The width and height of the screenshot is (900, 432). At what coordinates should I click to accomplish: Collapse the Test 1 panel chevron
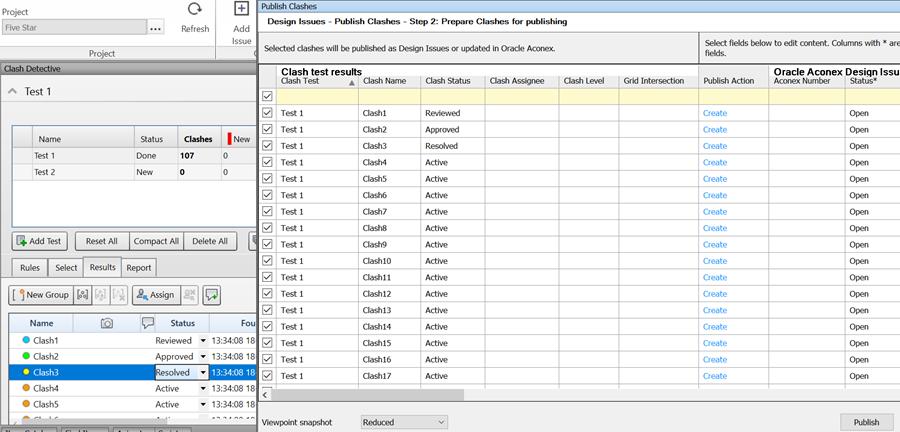point(12,91)
